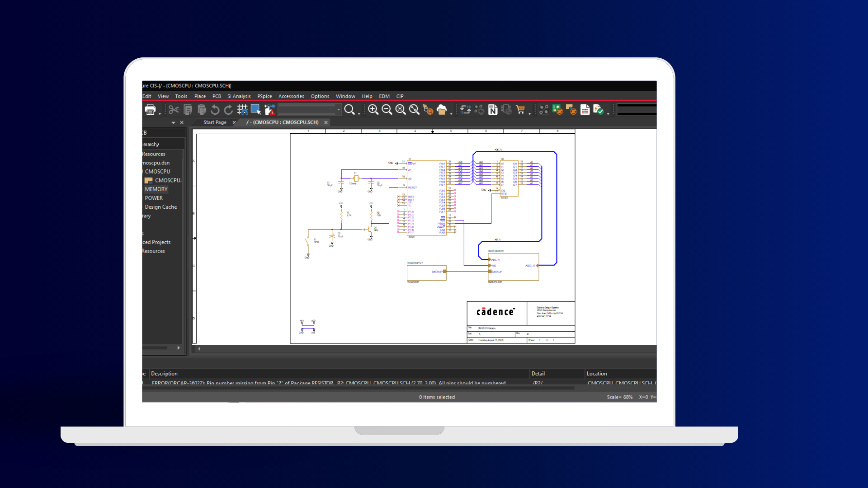The width and height of the screenshot is (868, 488).
Task: Click the cross reference parts icon
Action: (x=506, y=109)
